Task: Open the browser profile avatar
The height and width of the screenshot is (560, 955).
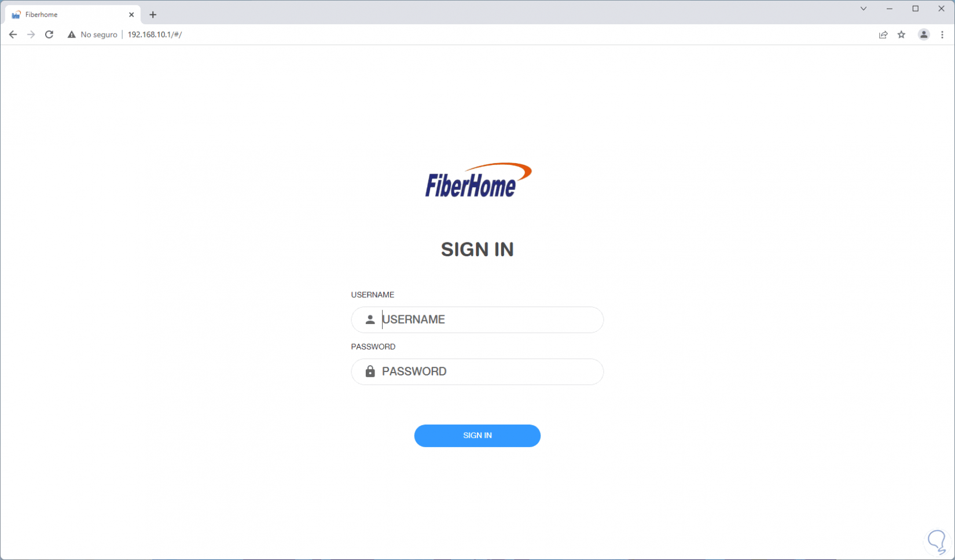Action: tap(924, 35)
